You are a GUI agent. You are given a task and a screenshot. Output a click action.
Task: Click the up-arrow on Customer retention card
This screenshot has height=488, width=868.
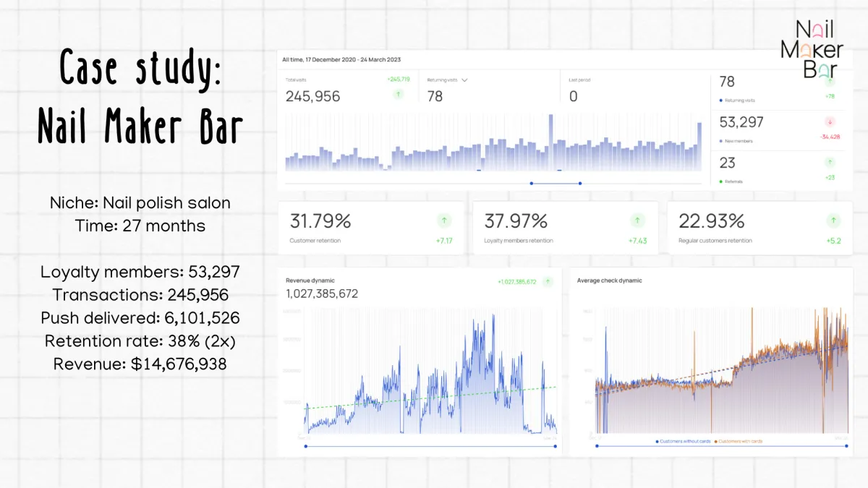tap(443, 221)
